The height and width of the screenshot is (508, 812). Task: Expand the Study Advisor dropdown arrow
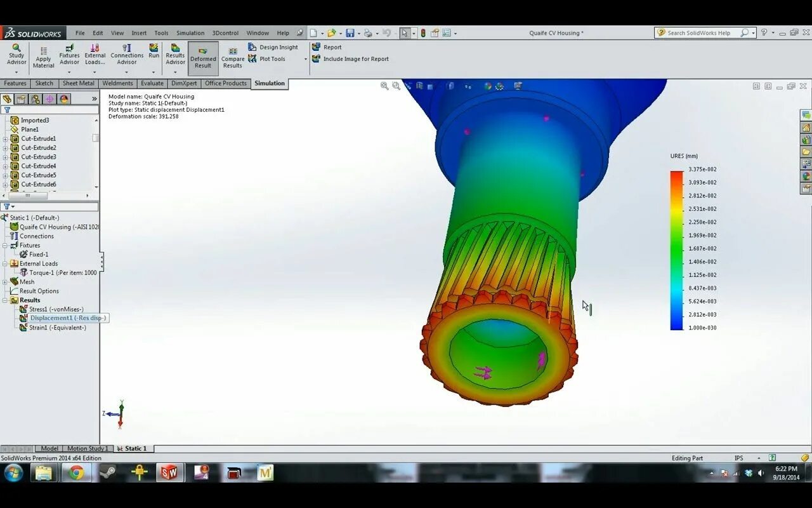16,71
